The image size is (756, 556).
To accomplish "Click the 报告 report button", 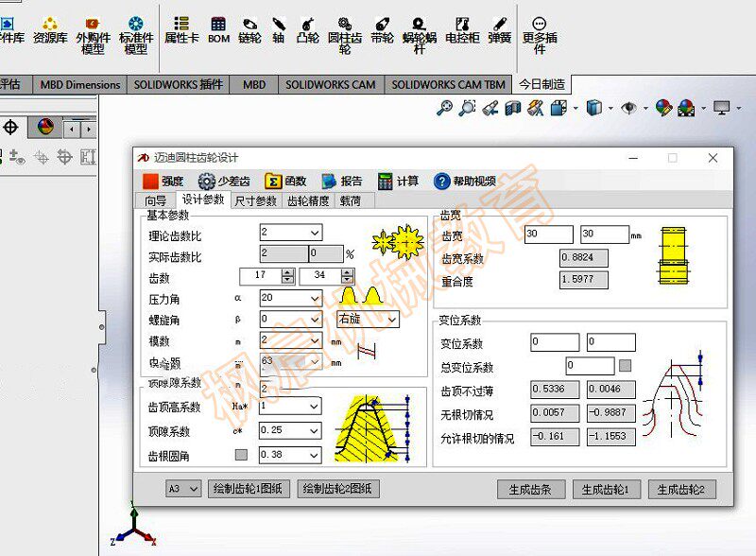I will pyautogui.click(x=342, y=181).
